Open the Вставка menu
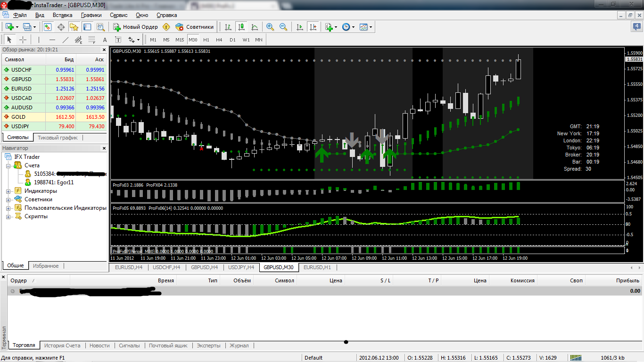644x362 pixels. click(x=63, y=15)
